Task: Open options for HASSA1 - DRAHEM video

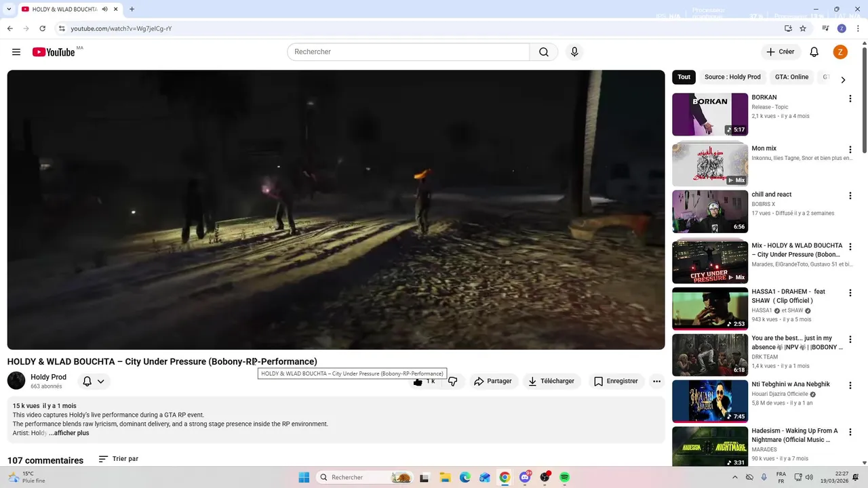Action: tap(850, 293)
